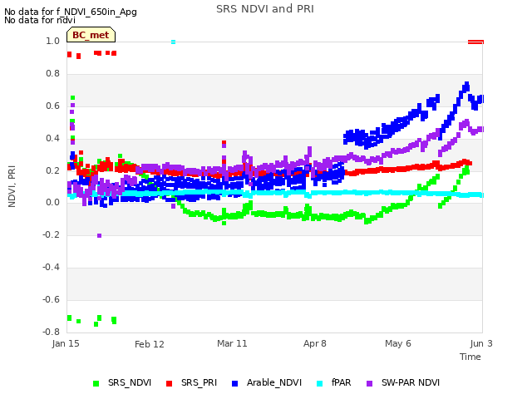Click the green SRS_NDVI legend swatch

point(96,383)
